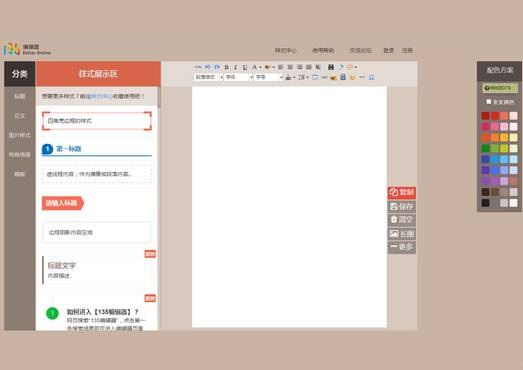Open the font color dropdown arrow
This screenshot has height=370, width=523.
[x=260, y=67]
